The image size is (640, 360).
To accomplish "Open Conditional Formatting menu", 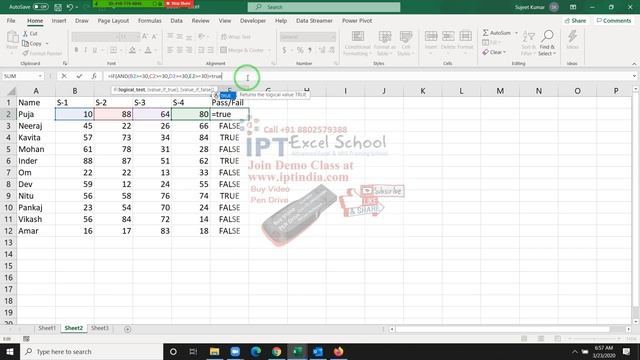I will click(x=358, y=43).
